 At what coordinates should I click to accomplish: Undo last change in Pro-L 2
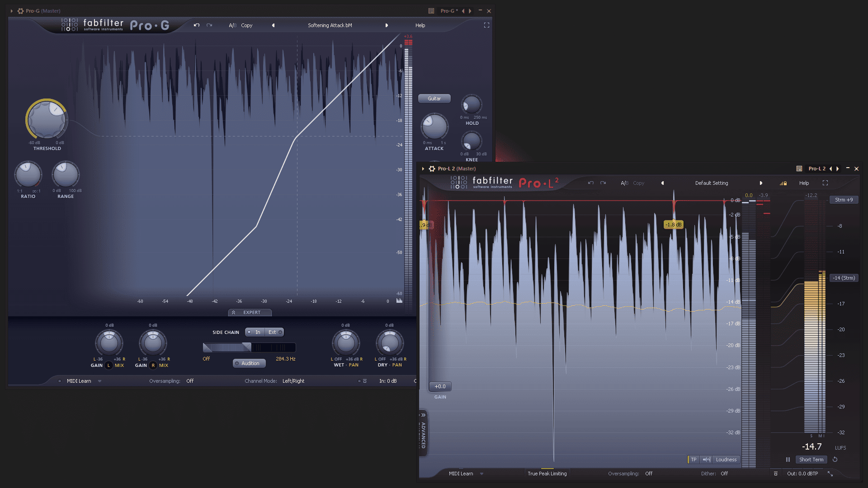point(590,183)
